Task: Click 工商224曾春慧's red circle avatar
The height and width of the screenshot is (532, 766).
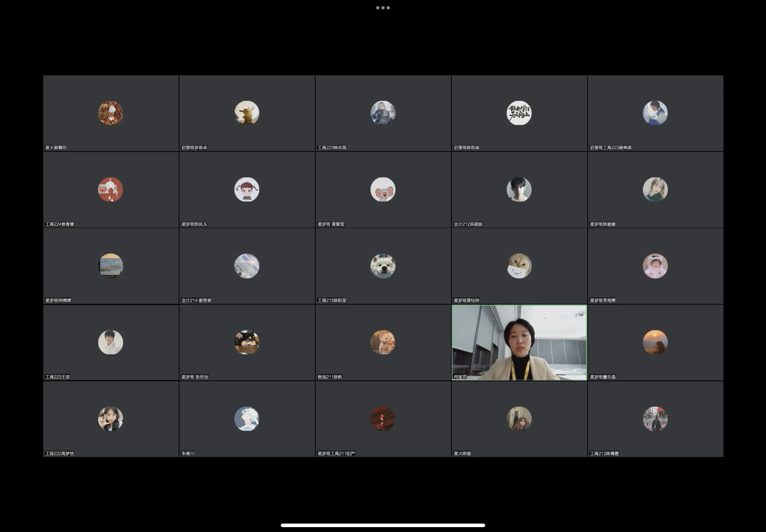Action: (110, 189)
